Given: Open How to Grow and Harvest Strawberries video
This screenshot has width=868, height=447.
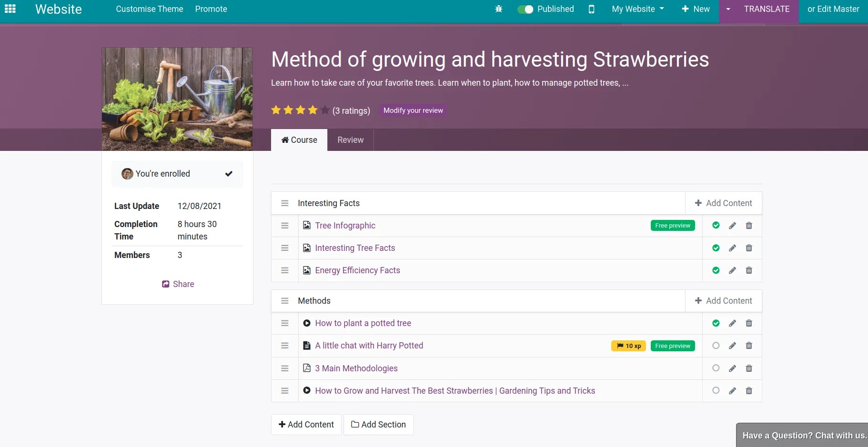Looking at the screenshot, I should click(455, 391).
